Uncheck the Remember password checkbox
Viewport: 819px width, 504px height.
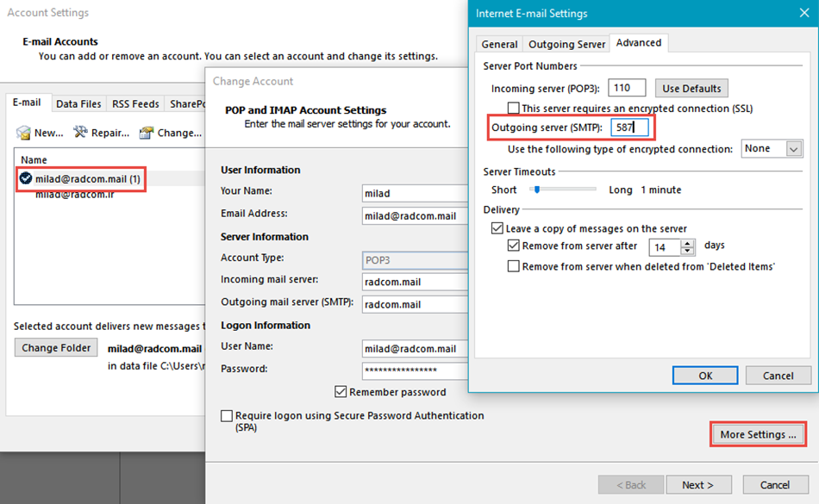click(x=341, y=392)
